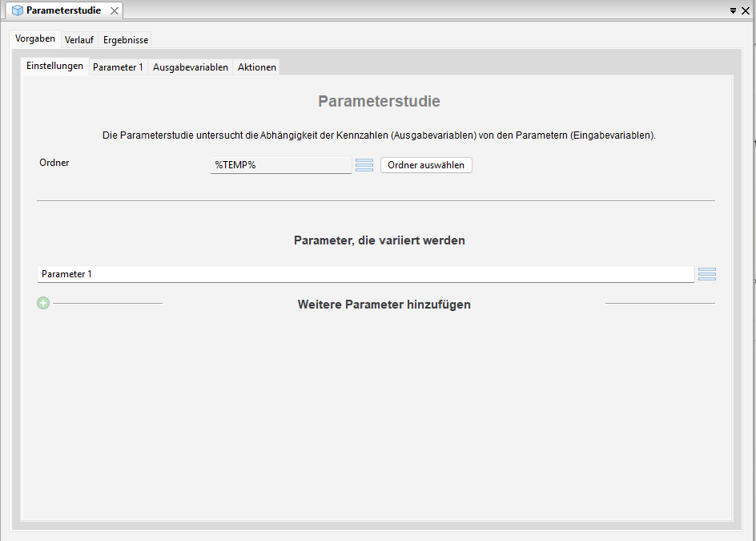This screenshot has height=541, width=756.
Task: Open the panel options dropdown arrow at top right
Action: click(733, 10)
